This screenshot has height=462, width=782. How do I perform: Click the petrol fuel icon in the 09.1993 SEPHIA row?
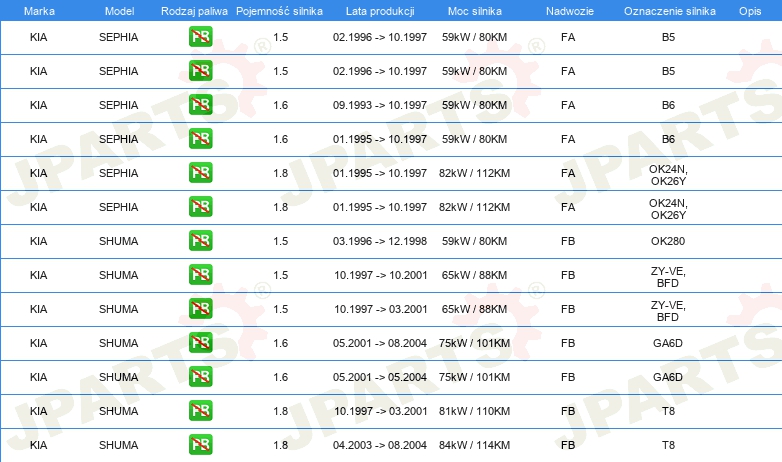[200, 105]
